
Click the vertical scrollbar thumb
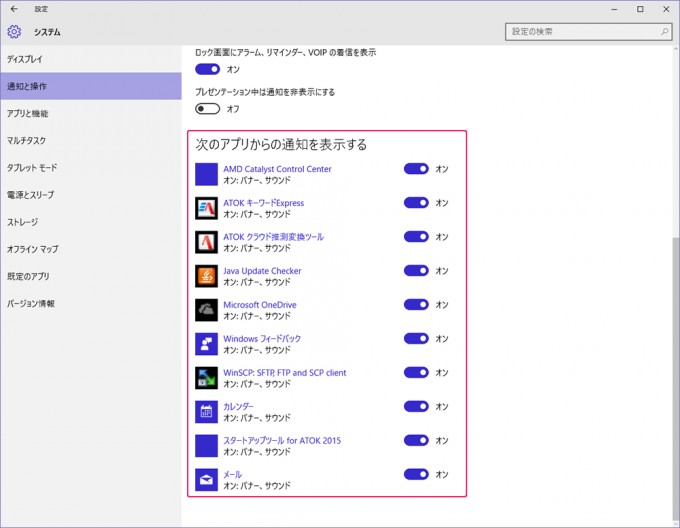(x=676, y=379)
